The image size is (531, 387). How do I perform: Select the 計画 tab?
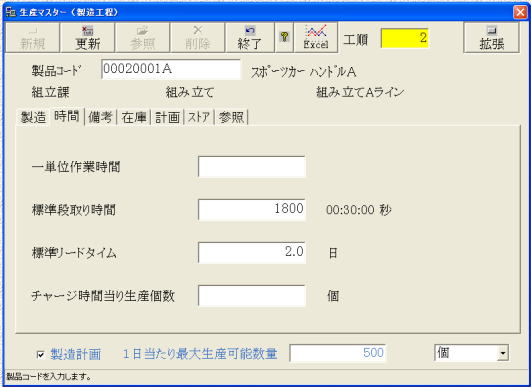tap(167, 117)
